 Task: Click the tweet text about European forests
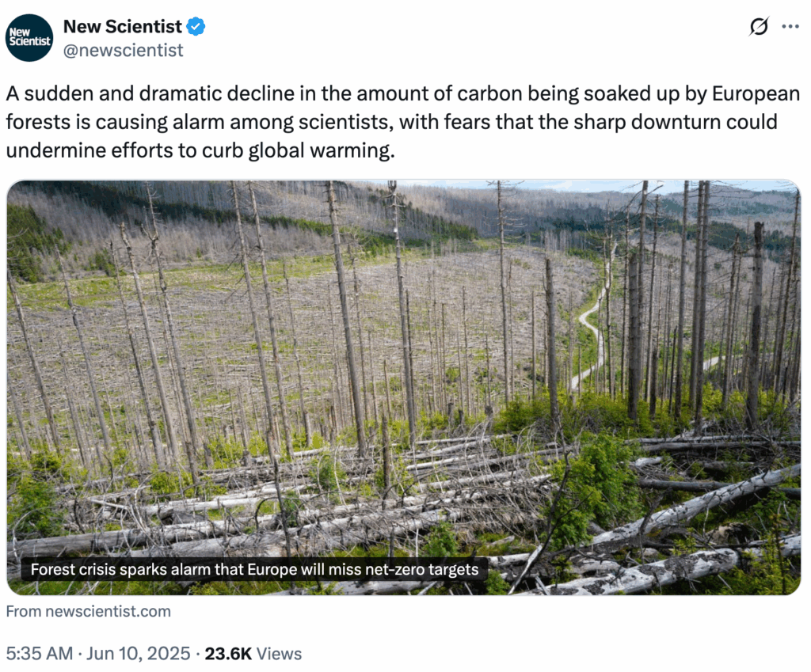[403, 122]
